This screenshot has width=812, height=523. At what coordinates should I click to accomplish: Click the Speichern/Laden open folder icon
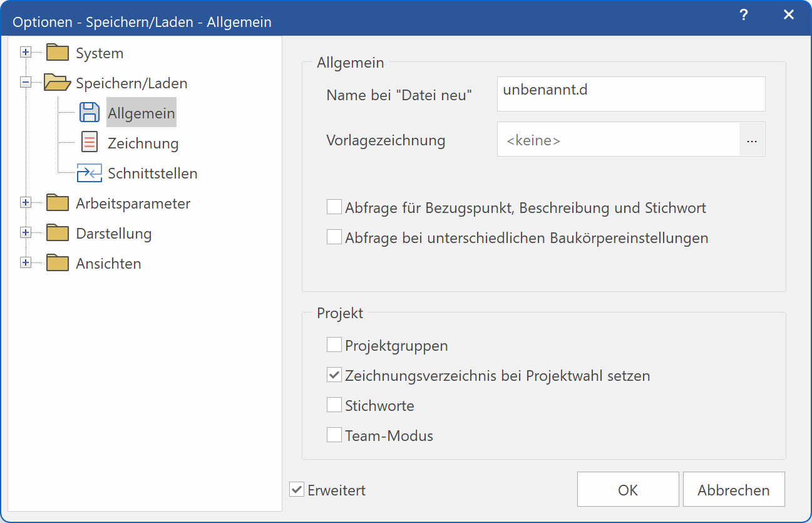[x=57, y=83]
